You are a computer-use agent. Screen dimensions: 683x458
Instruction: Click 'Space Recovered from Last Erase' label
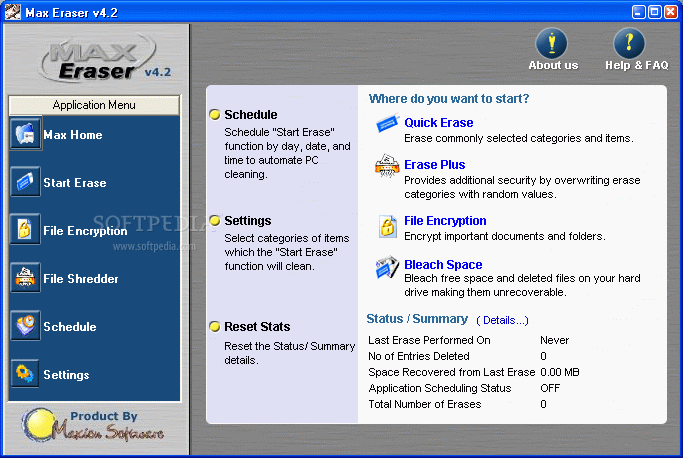(451, 372)
